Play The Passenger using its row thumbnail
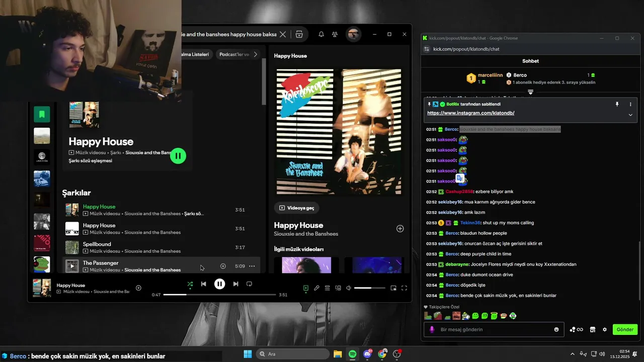The height and width of the screenshot is (362, 644). click(x=72, y=266)
